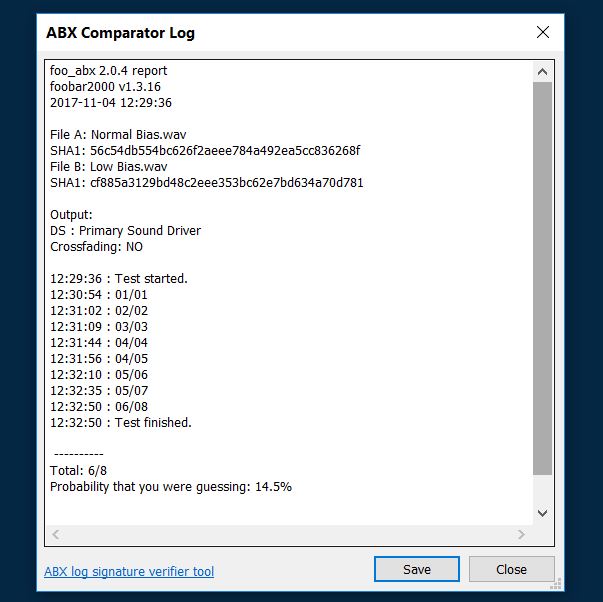Click the vertical scrollbar thumb
This screenshot has width=603, height=602.
[542, 278]
